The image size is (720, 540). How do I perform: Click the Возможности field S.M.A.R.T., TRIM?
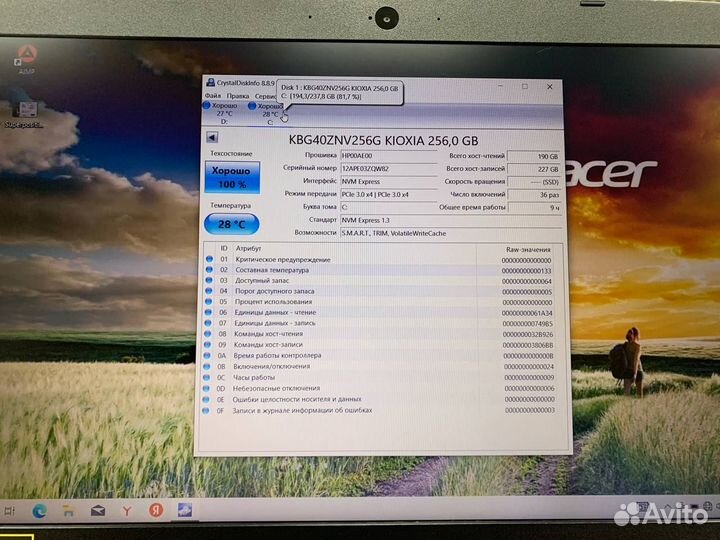click(451, 233)
